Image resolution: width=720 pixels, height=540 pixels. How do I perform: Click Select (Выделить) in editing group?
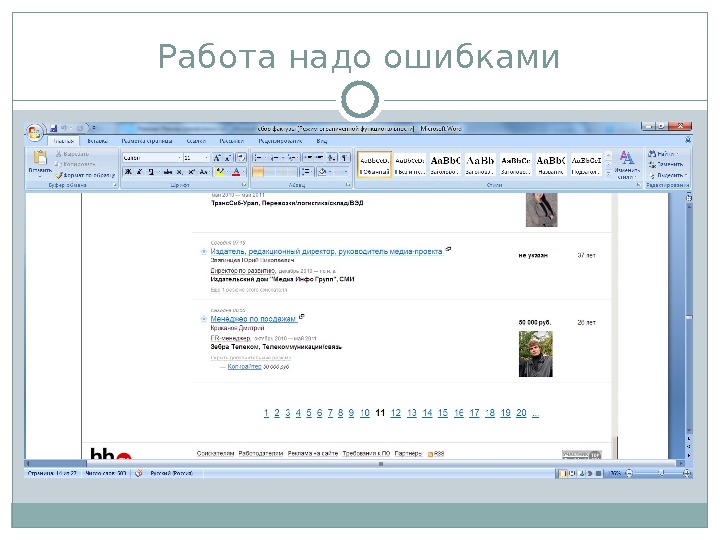(x=668, y=175)
